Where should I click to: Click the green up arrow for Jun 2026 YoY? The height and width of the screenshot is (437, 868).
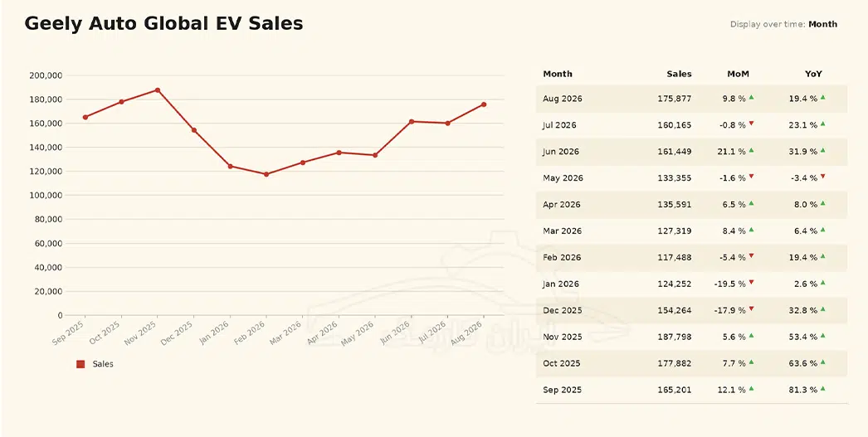pos(822,150)
